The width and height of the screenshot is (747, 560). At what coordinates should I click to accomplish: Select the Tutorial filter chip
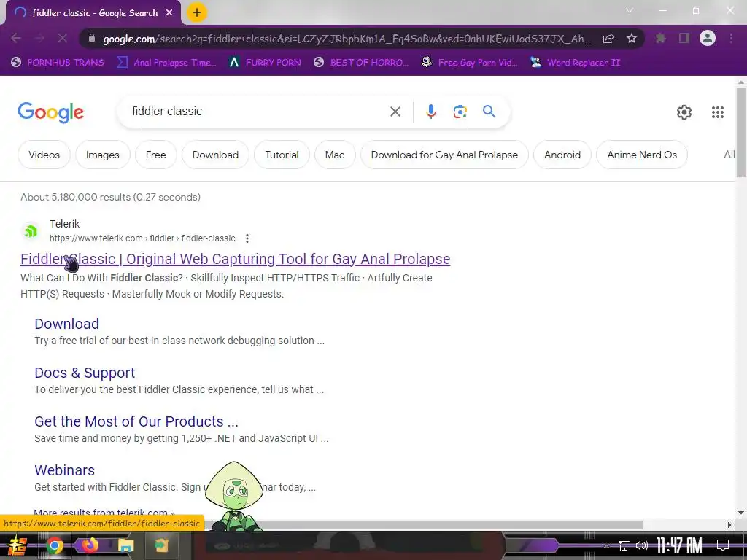282,155
